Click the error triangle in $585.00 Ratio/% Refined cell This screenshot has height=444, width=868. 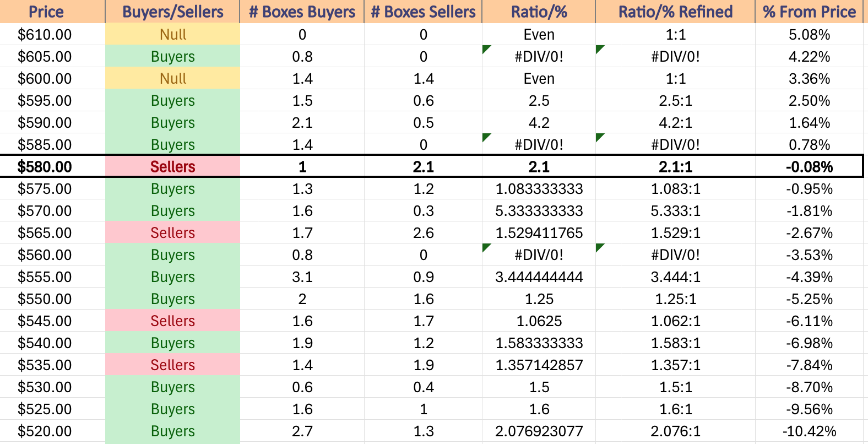(x=600, y=137)
